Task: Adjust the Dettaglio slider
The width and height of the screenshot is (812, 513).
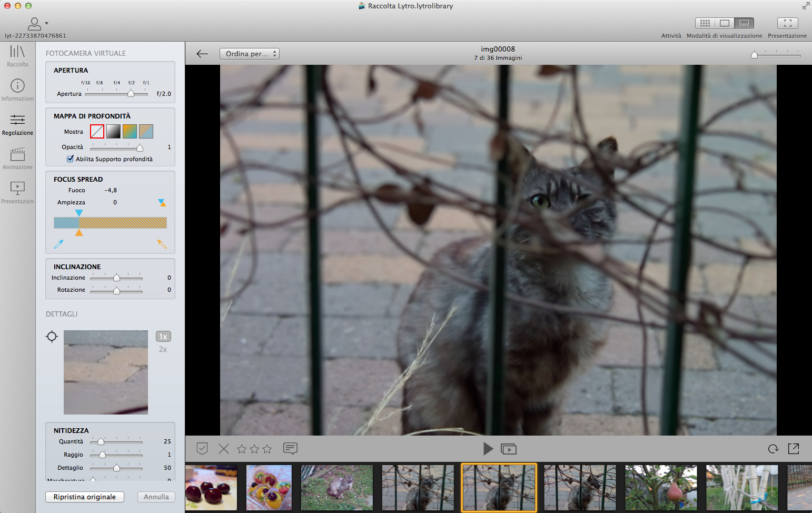Action: pyautogui.click(x=116, y=468)
